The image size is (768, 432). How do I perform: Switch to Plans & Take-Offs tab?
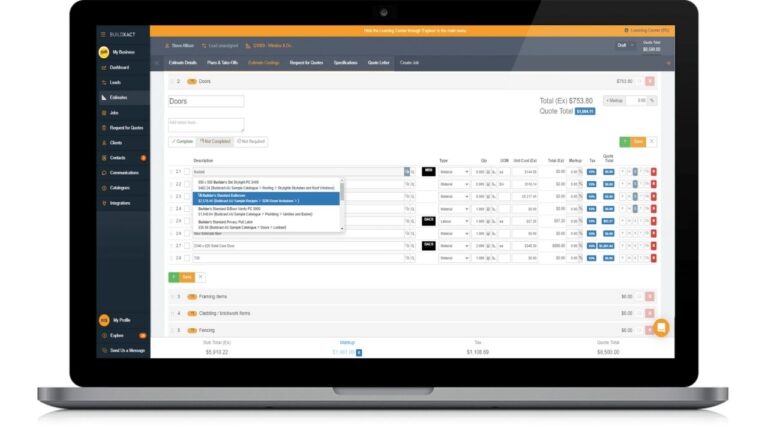(x=222, y=63)
